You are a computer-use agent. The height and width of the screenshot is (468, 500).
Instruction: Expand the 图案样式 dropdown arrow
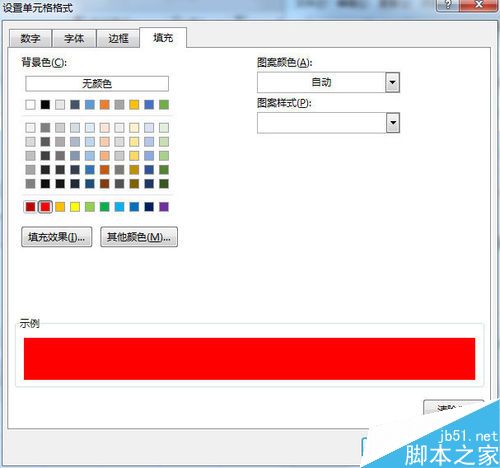click(x=393, y=123)
